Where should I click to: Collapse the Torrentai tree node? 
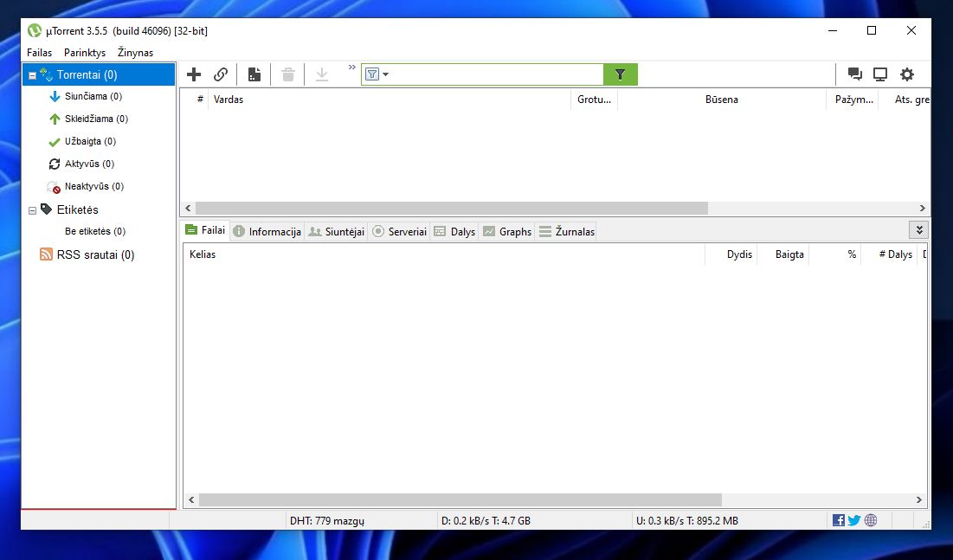point(32,76)
